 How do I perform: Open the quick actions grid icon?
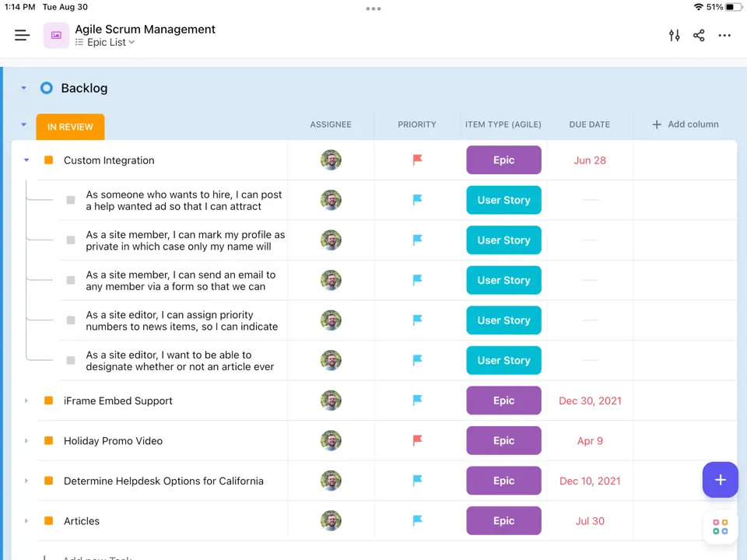pyautogui.click(x=720, y=527)
